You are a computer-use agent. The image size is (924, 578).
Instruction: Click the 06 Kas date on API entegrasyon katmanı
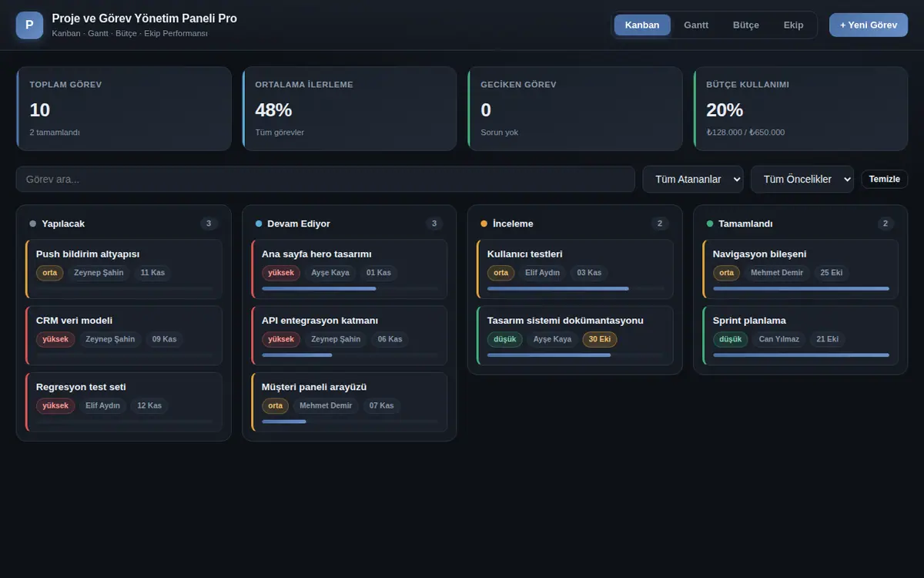coord(390,339)
